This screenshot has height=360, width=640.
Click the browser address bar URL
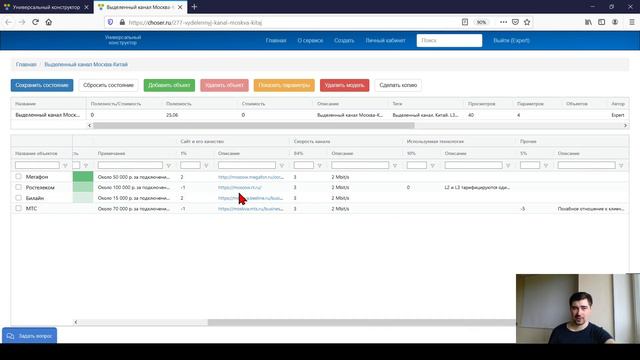pos(195,22)
